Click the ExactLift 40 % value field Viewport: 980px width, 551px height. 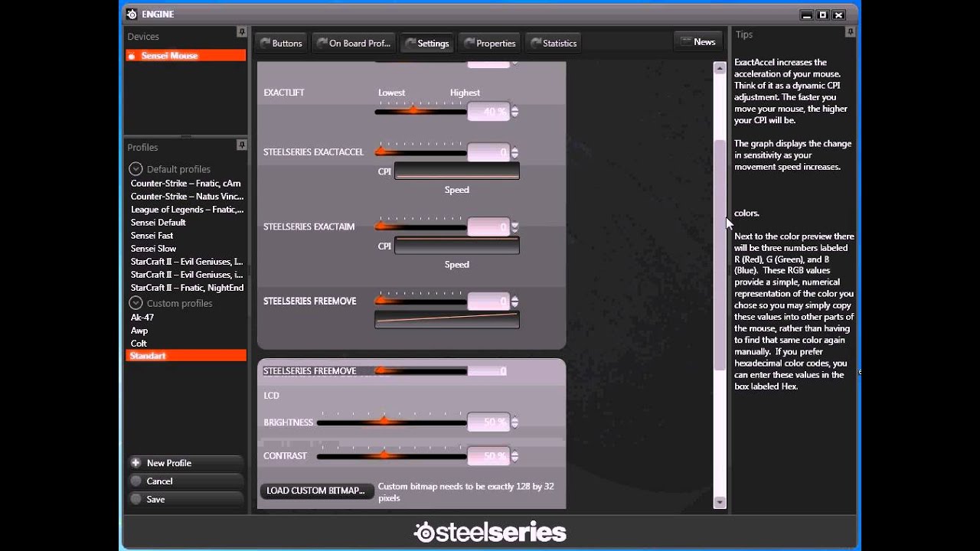pos(488,112)
